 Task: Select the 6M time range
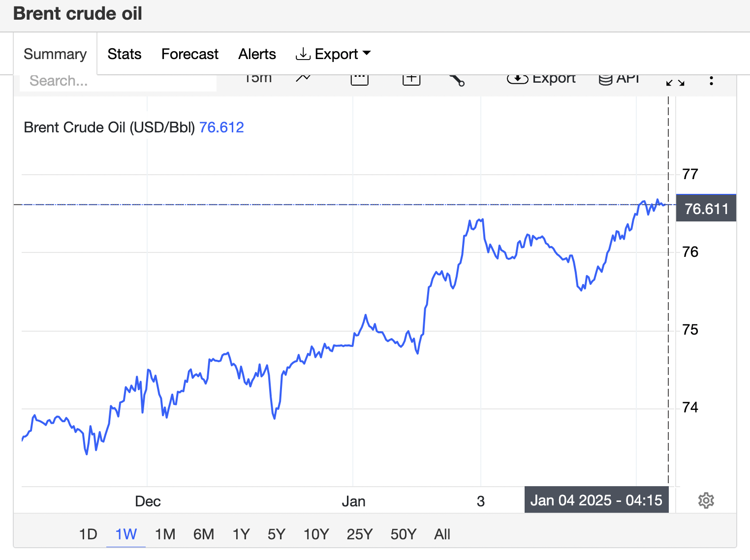203,534
